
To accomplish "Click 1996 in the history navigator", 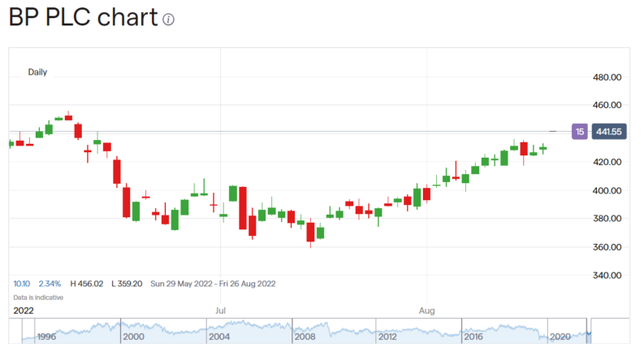I will pyautogui.click(x=46, y=337).
